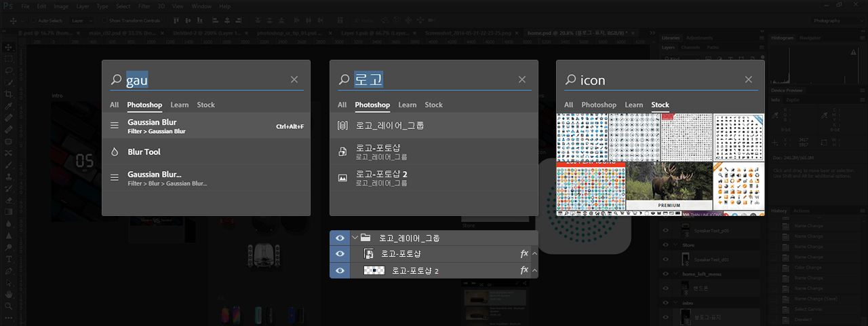Collapse the home_left_menu group

point(676,274)
